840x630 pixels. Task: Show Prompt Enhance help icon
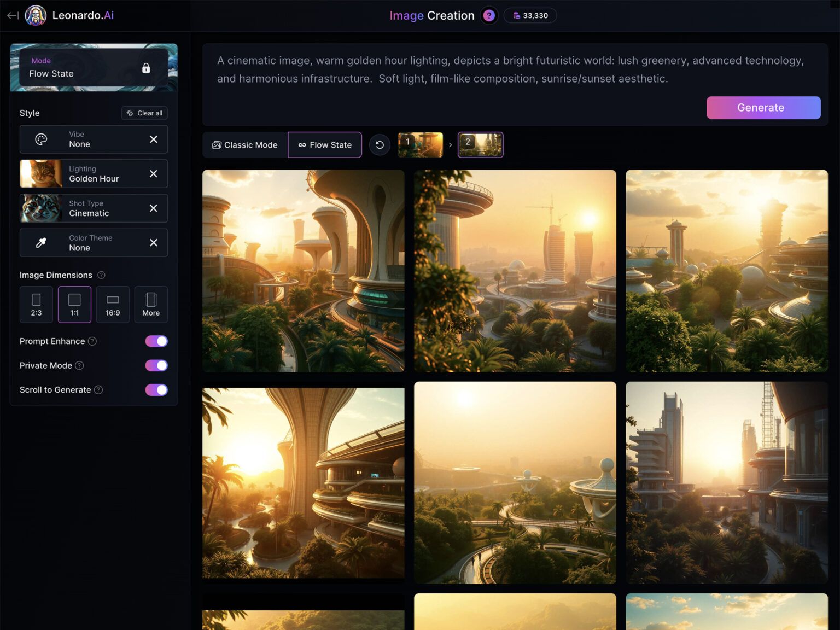click(x=92, y=341)
